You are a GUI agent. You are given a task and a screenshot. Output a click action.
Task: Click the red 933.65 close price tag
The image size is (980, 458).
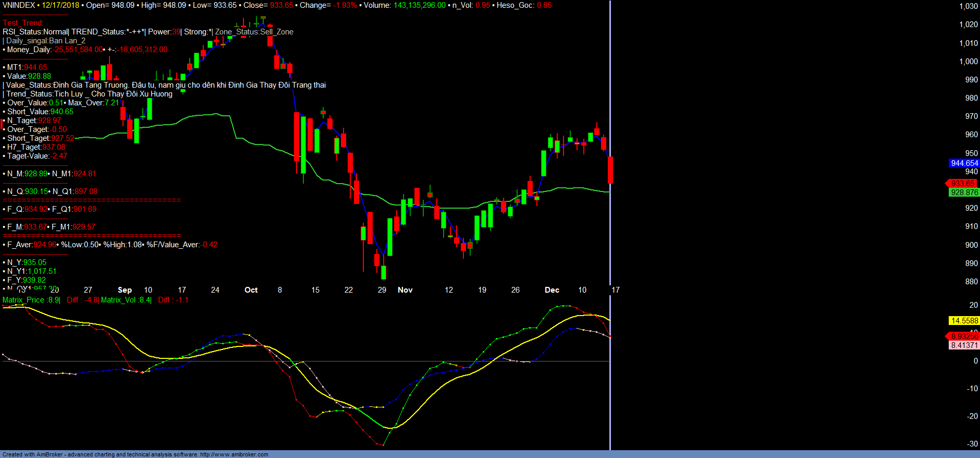[962, 183]
